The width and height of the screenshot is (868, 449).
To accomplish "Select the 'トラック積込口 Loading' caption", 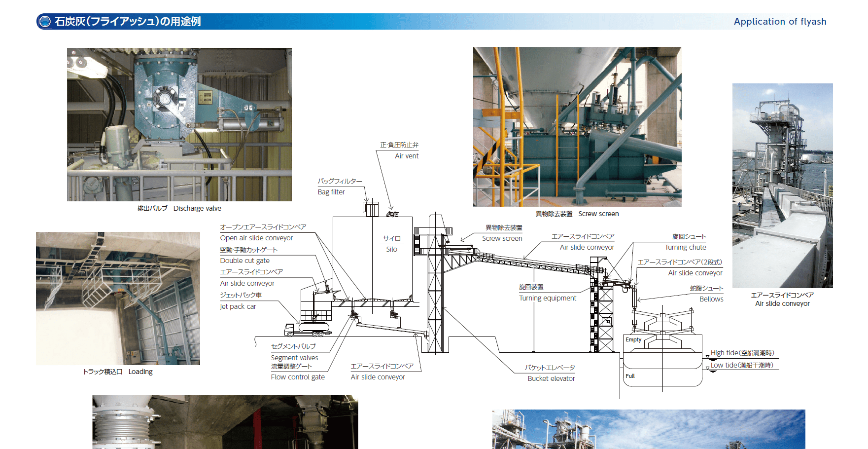I will (x=118, y=372).
